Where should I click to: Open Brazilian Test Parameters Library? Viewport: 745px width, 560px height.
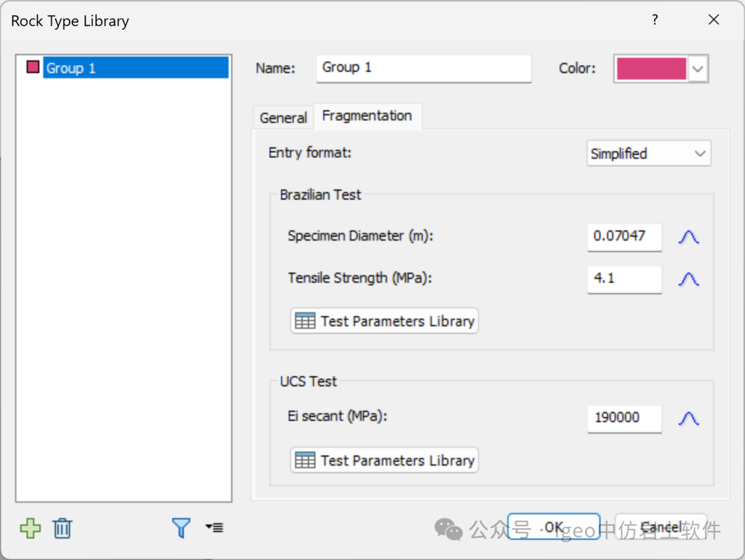[x=384, y=321]
